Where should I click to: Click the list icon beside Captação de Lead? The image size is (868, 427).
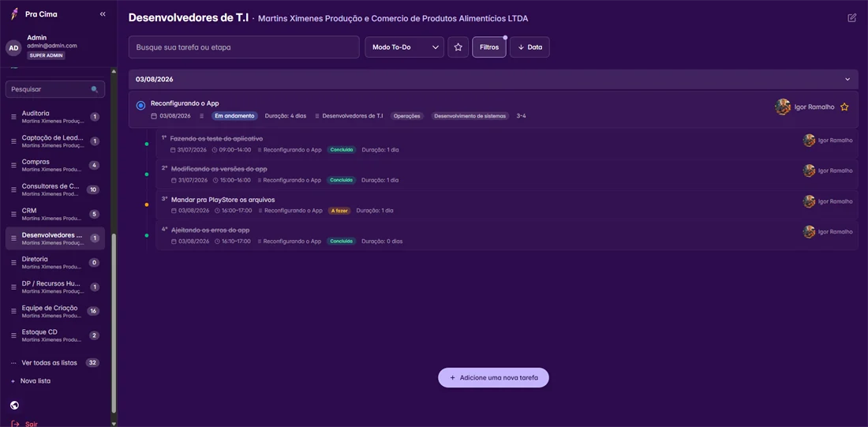pos(14,141)
